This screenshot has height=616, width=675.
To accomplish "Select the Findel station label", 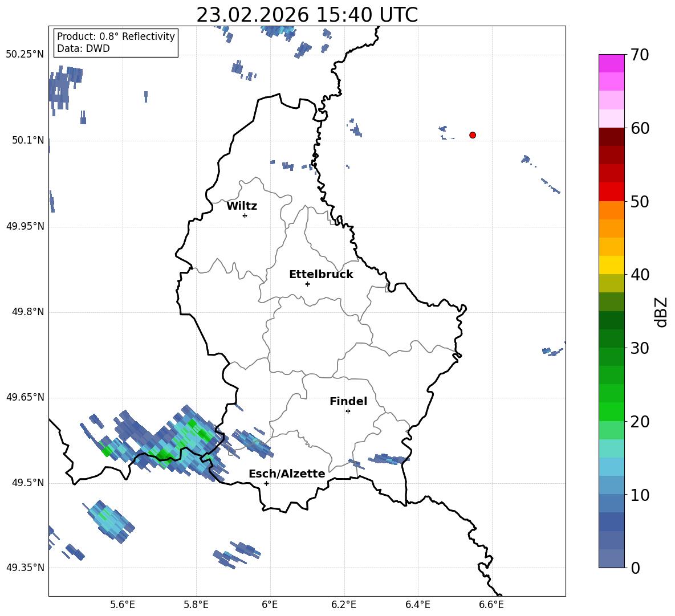I will coord(348,401).
